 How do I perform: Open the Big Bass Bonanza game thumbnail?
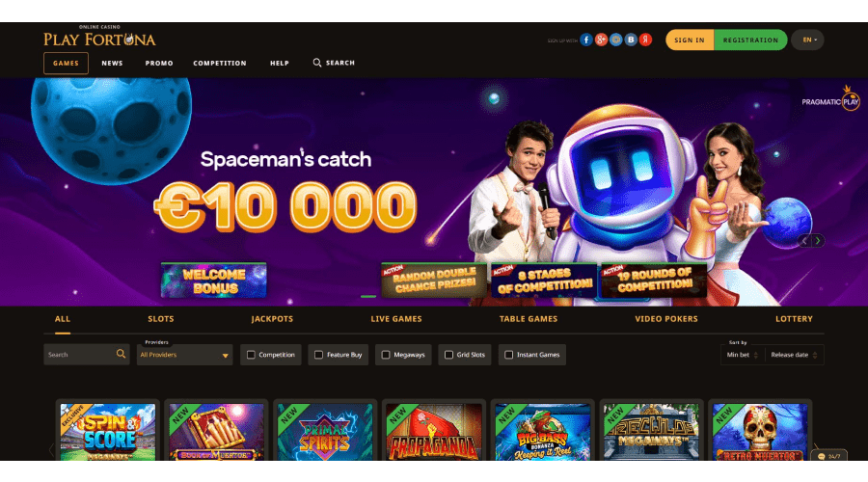tap(542, 432)
